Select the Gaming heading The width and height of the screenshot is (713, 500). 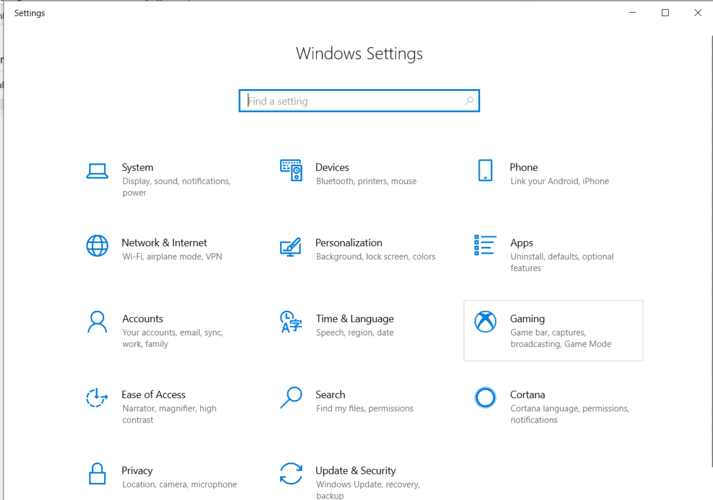(x=527, y=319)
